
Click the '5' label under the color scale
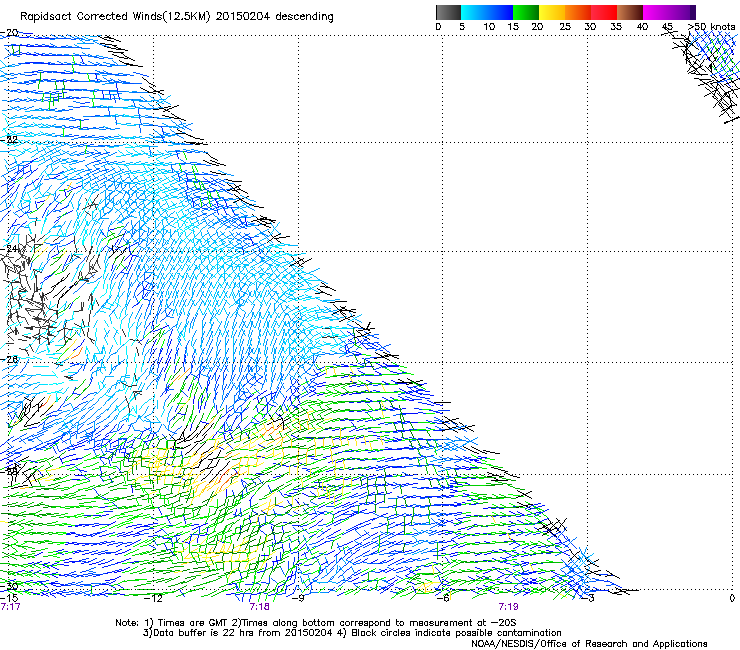[462, 27]
